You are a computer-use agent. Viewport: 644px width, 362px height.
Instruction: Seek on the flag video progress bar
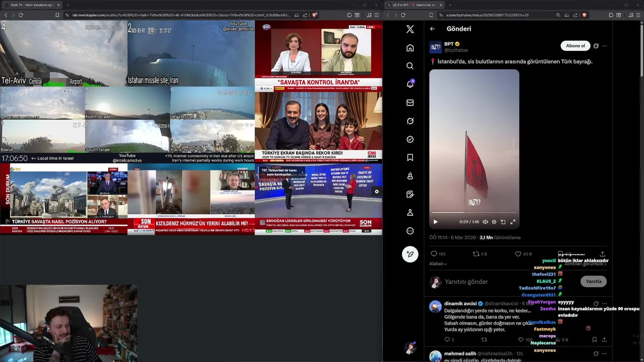pos(474,213)
